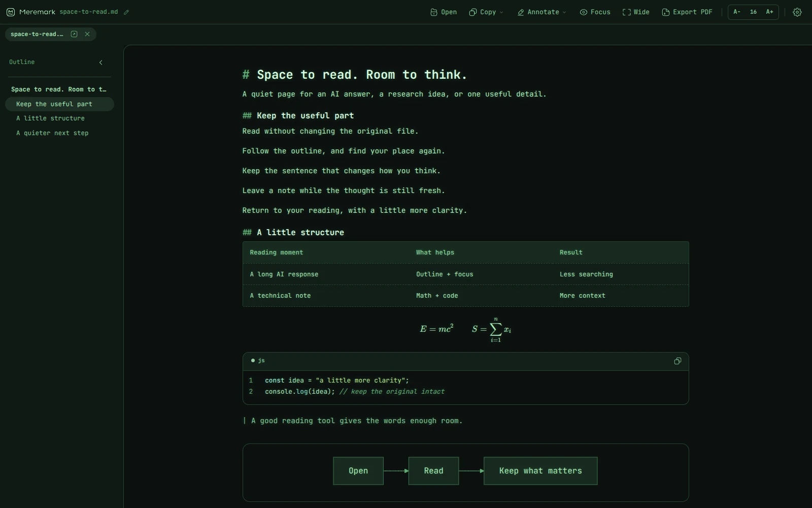The image size is (812, 508).
Task: Click the Outline panel title
Action: [x=22, y=62]
